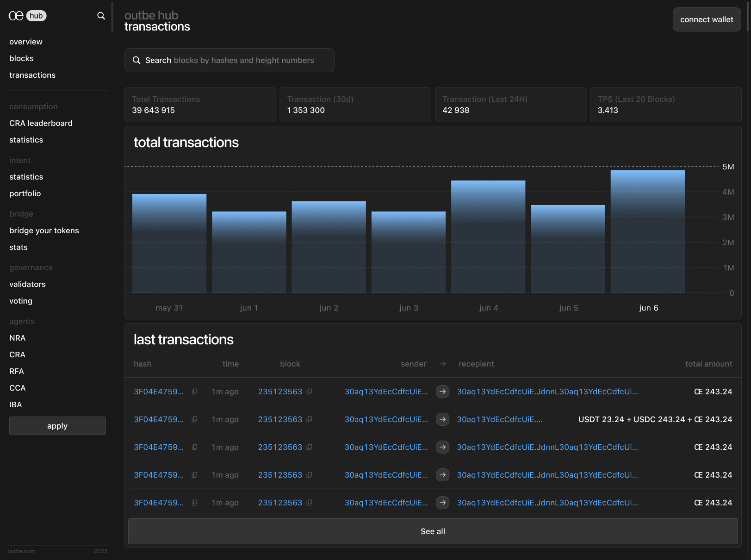Screen dimensions: 751x560
Task: Select the IBA agent
Action: [16, 404]
